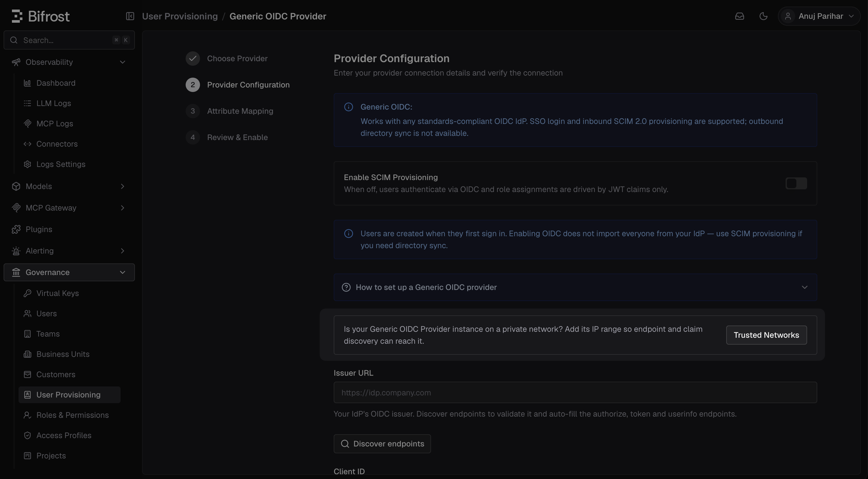Click the Trusted Networks button

point(766,335)
